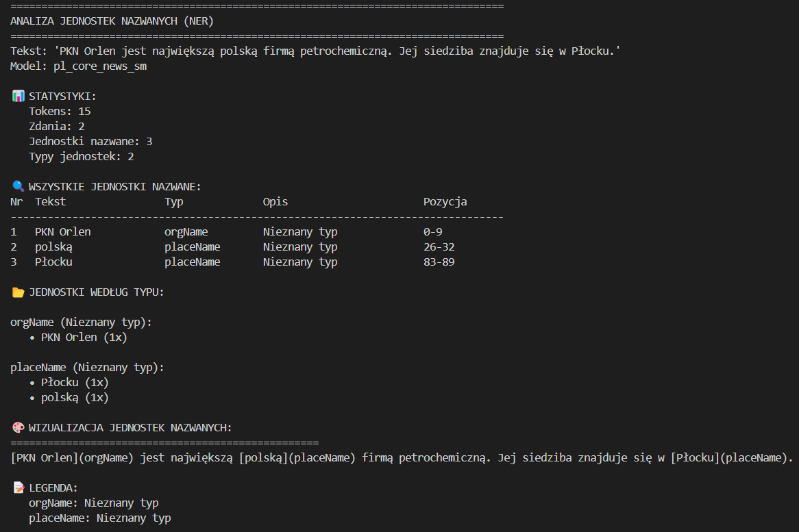Click the memo emoji beside LEGENDA
The image size is (799, 532).
(19, 487)
